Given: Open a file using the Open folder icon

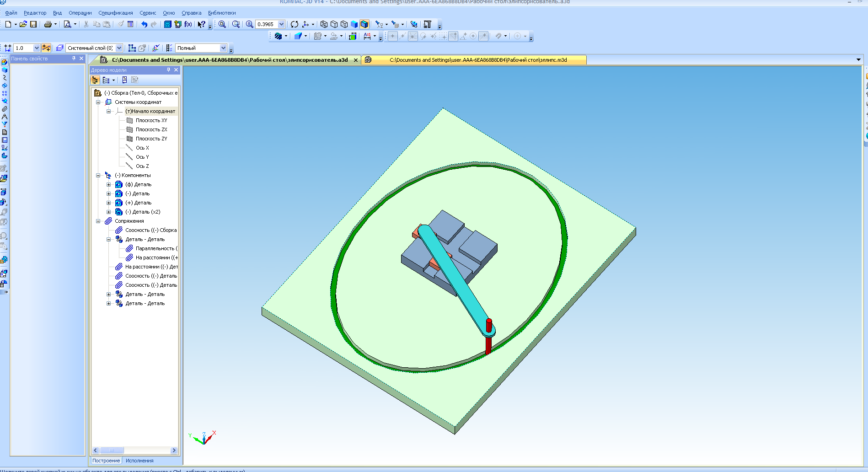Looking at the screenshot, I should click(23, 24).
